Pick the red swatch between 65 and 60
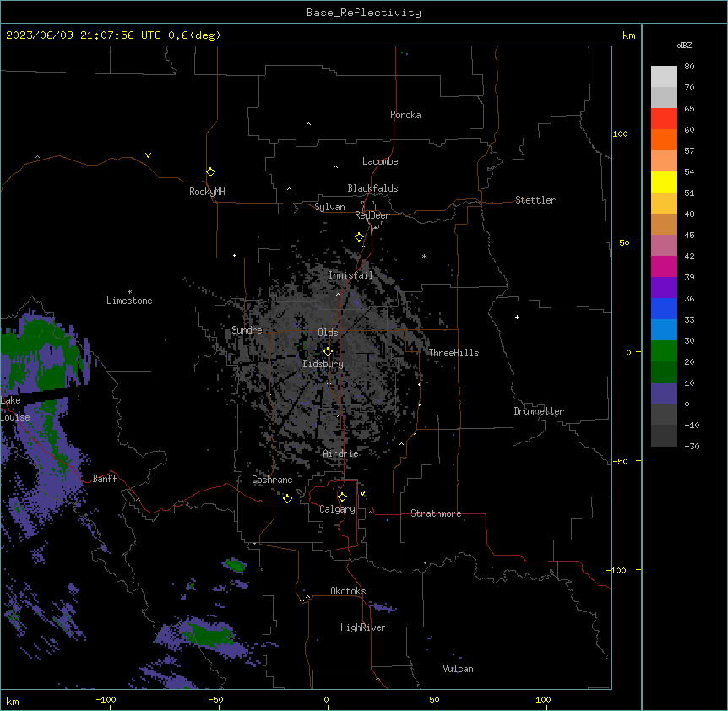This screenshot has height=711, width=728. (664, 119)
